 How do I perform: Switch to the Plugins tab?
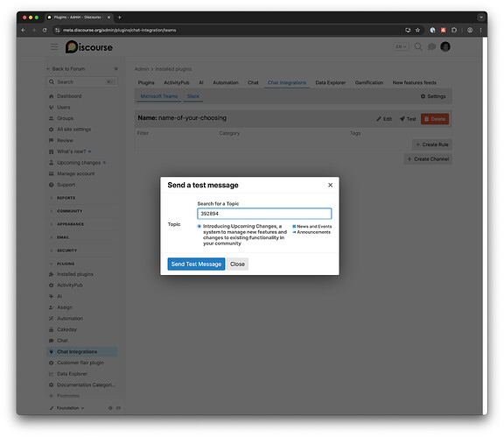(x=146, y=82)
